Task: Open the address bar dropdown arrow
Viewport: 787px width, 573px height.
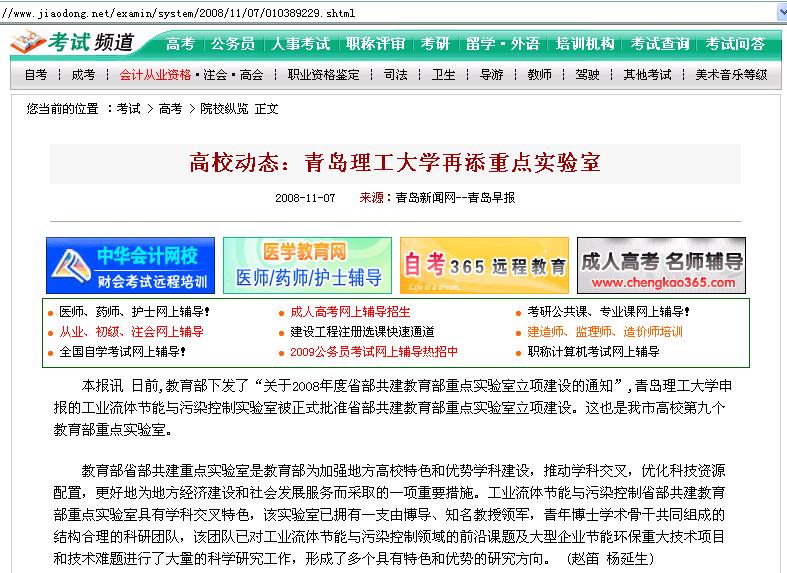Action: click(x=780, y=10)
